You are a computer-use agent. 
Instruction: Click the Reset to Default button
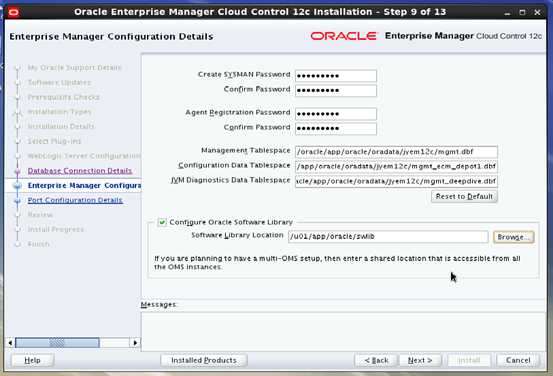[464, 196]
